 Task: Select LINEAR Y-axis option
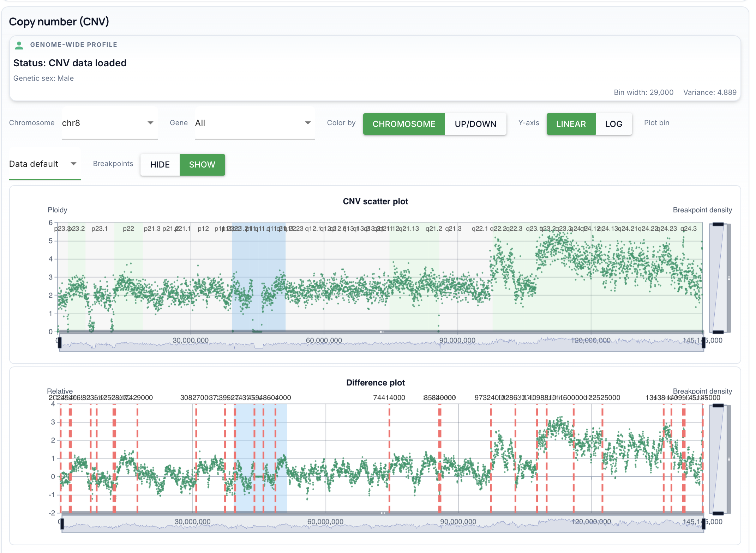pos(571,124)
